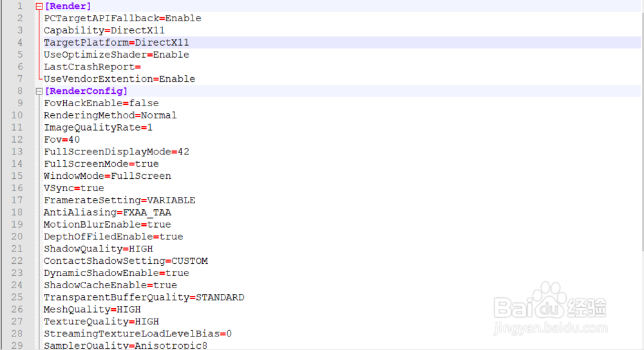Collapse the [RenderConfig] section fold marker

click(x=39, y=91)
